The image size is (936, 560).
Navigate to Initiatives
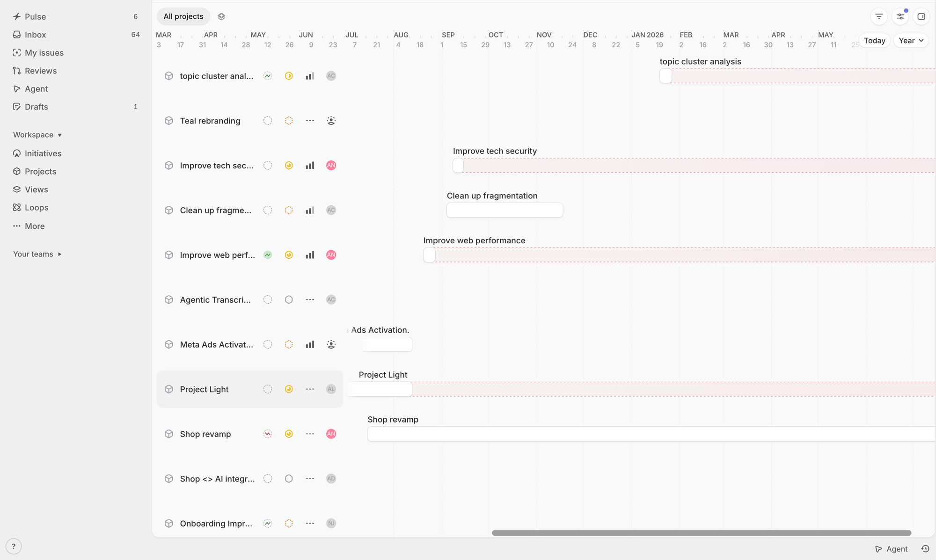click(x=76, y=153)
